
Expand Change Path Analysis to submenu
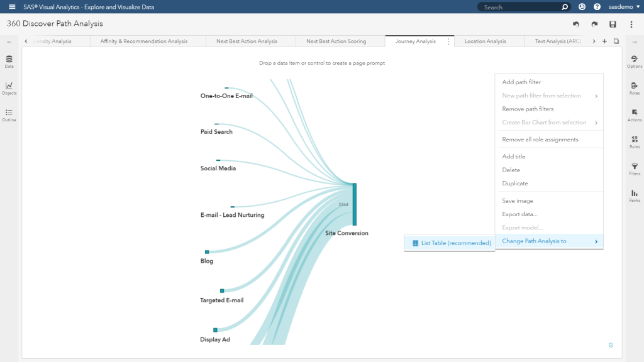point(549,241)
